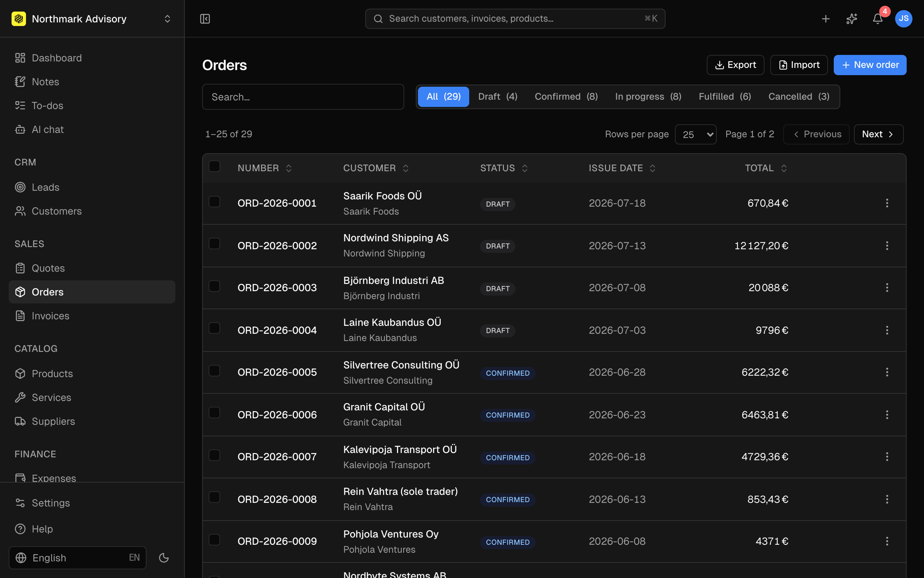Filter orders by In progress (8)
This screenshot has height=578, width=924.
(648, 97)
